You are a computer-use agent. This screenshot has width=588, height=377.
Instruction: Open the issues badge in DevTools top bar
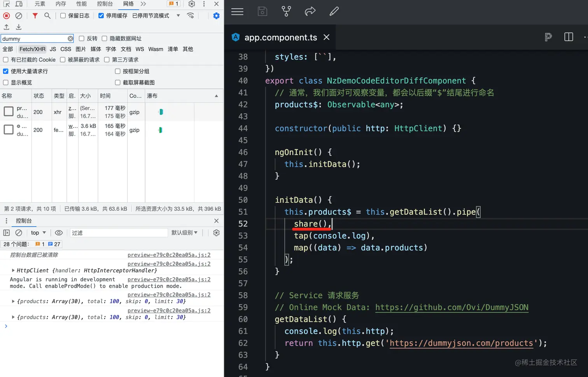point(174,4)
